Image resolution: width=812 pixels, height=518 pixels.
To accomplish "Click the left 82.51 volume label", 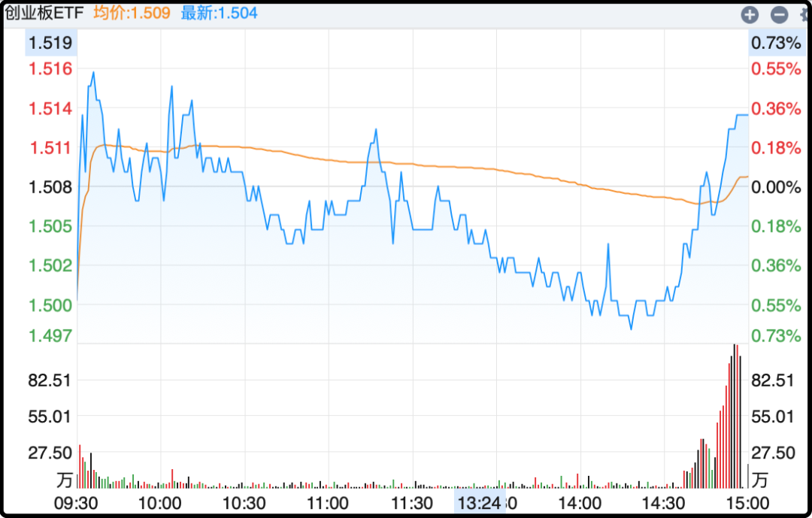I will [x=50, y=380].
